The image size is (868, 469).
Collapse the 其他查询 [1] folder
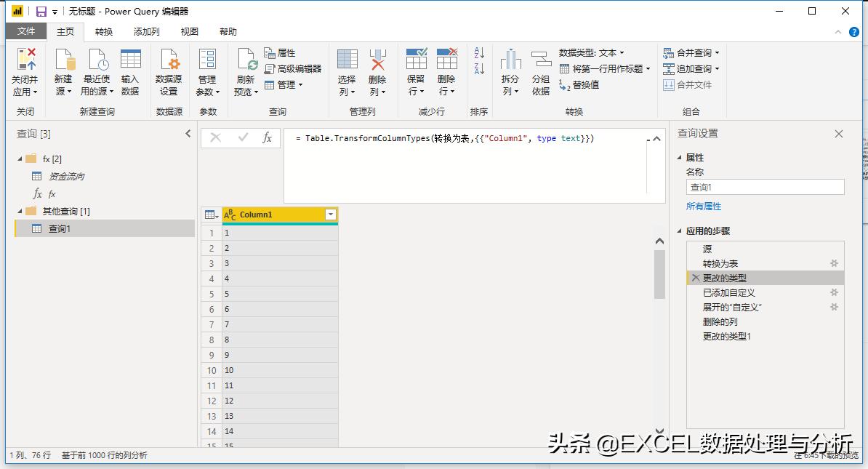point(20,211)
